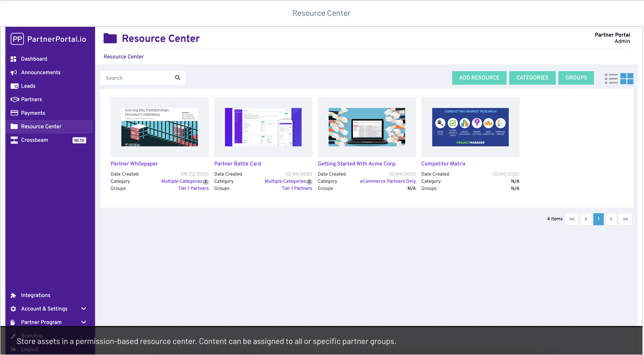Switch to grid view layout

pos(627,79)
